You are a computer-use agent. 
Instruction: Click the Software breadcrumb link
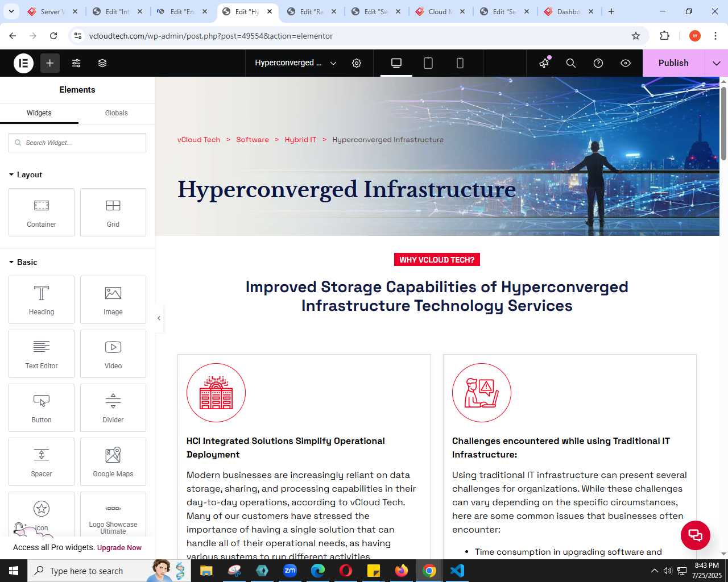point(253,139)
